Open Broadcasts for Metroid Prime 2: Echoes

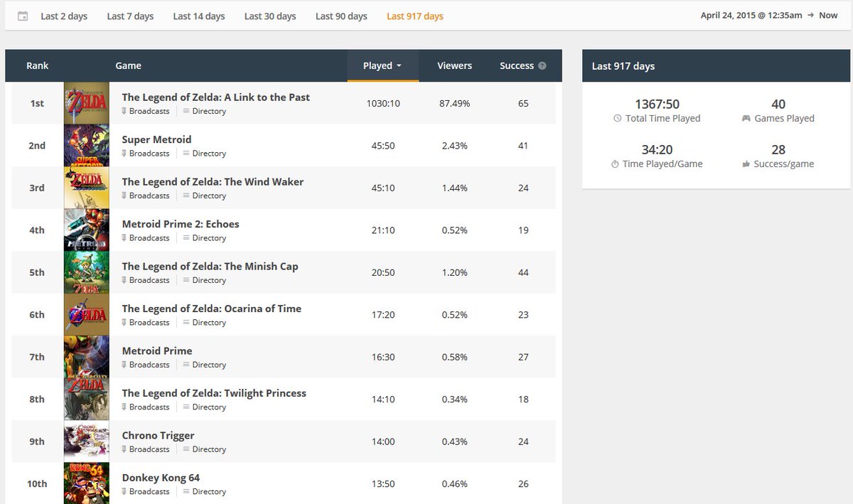pyautogui.click(x=146, y=238)
